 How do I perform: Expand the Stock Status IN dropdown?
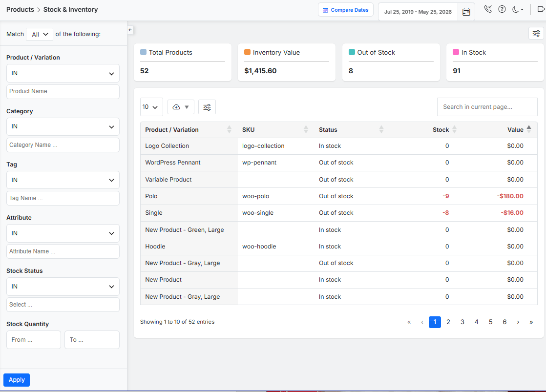click(x=63, y=287)
